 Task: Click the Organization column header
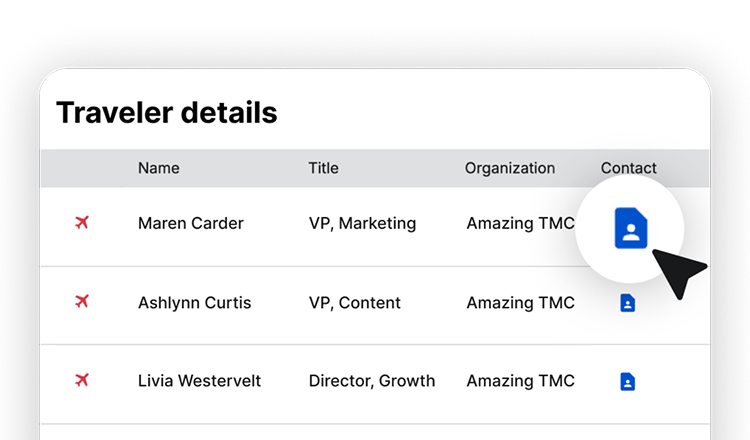(510, 168)
